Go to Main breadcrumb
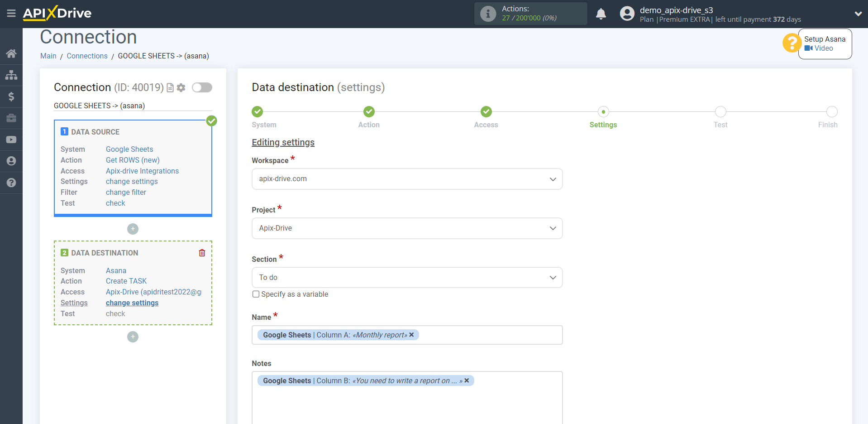This screenshot has height=424, width=868. pos(48,56)
